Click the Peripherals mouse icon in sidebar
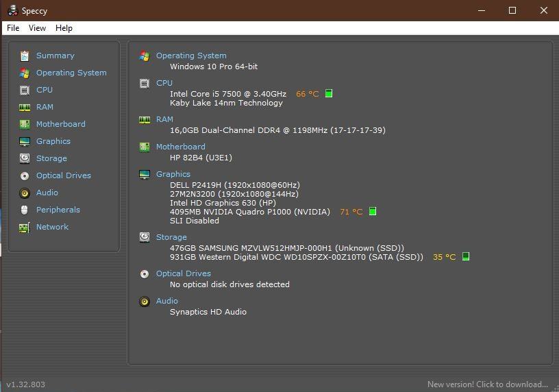Screen dimensions: 559x392 [x=24, y=210]
